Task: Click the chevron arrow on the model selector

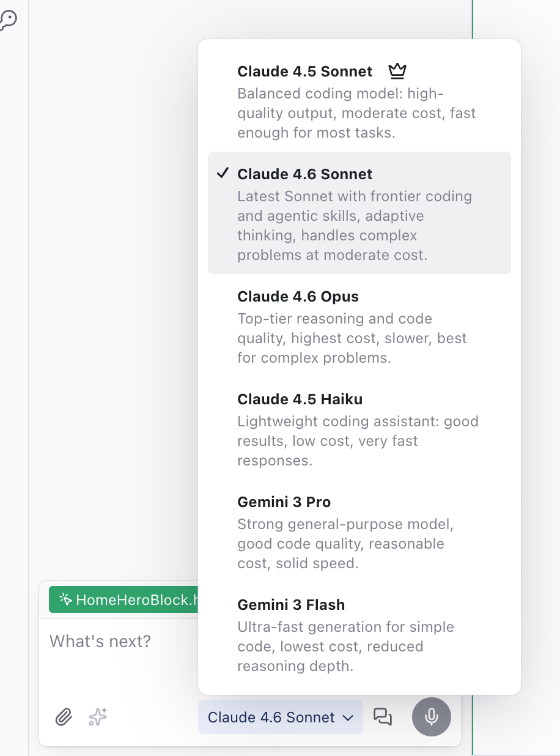Action: pyautogui.click(x=348, y=717)
